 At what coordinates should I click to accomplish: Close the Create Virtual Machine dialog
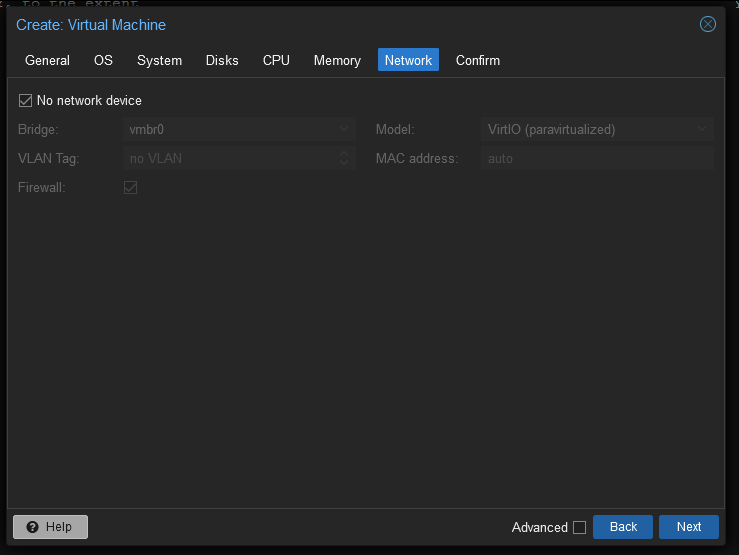point(708,24)
